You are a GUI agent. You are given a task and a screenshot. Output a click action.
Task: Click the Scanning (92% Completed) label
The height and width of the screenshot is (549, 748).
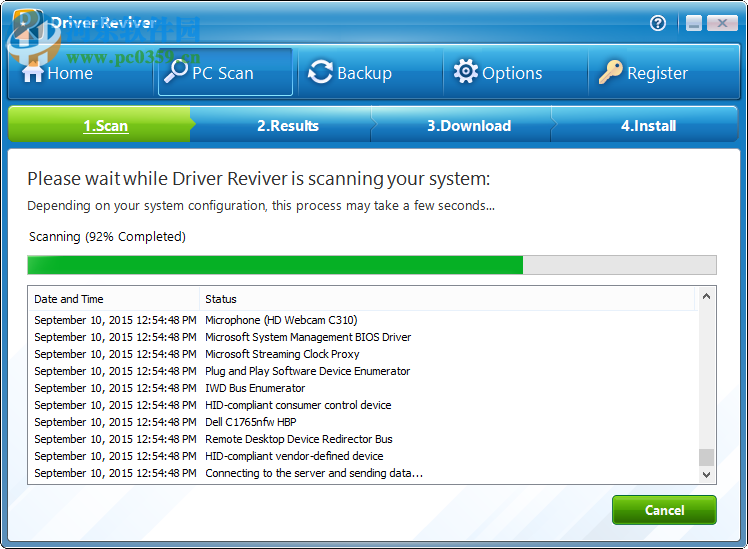(107, 237)
